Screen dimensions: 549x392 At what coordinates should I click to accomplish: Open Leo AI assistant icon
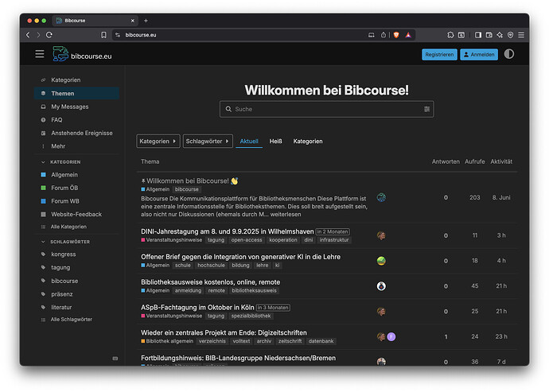coord(500,35)
